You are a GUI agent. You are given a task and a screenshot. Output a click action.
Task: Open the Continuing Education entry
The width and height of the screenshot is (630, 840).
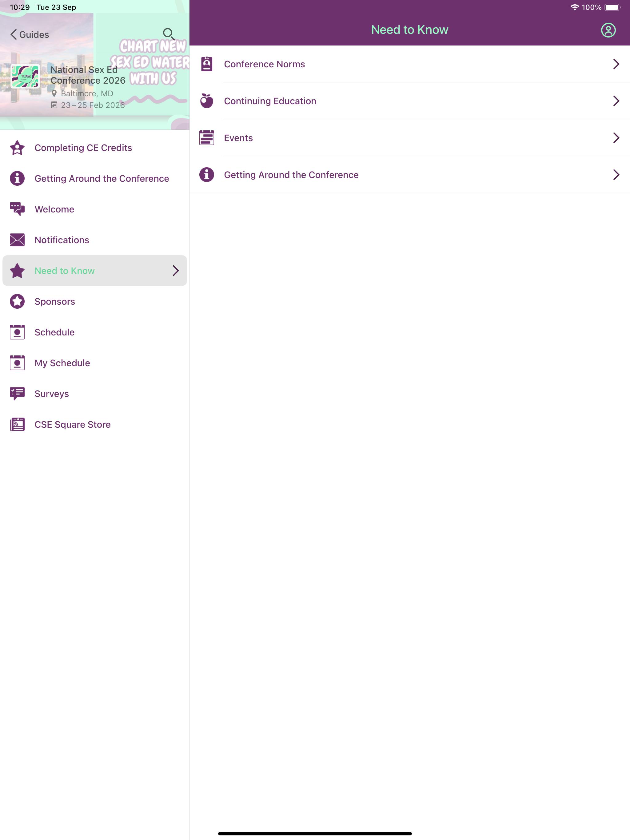point(410,101)
